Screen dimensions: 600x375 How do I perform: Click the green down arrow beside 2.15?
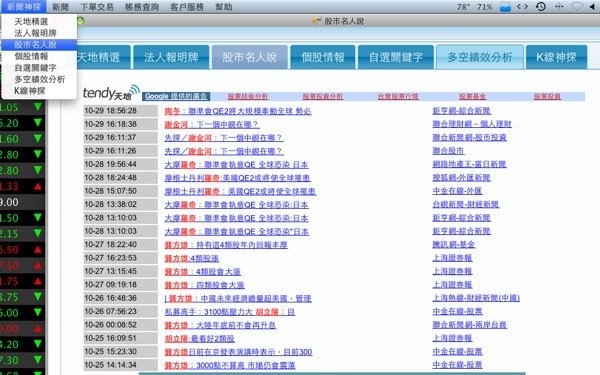point(38,233)
